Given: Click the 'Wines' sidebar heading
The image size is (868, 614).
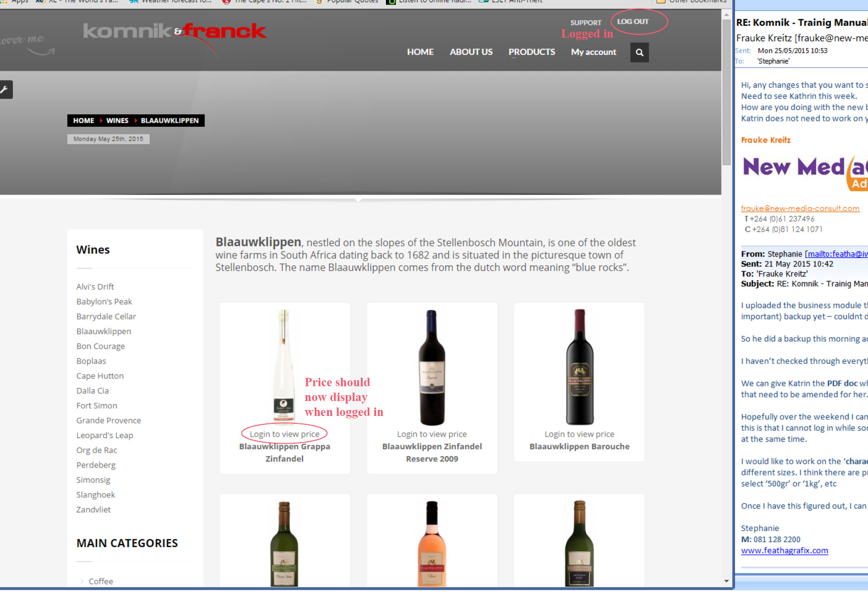Looking at the screenshot, I should 93,250.
